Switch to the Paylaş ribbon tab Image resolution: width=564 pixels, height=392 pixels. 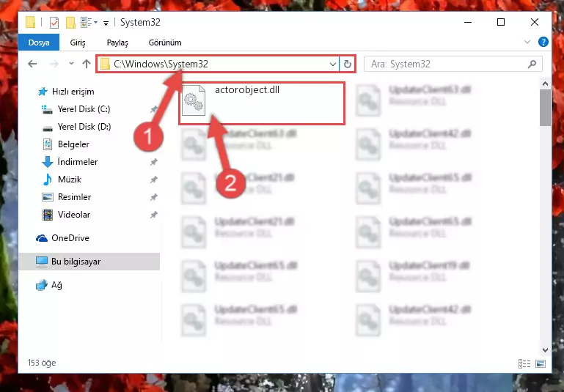click(x=117, y=42)
